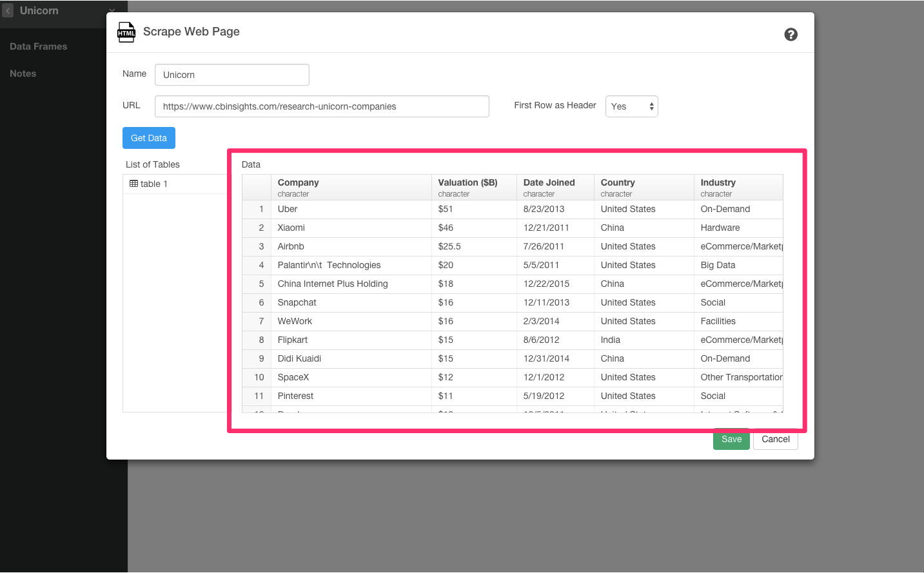The height and width of the screenshot is (573, 924).
Task: Click the Date Joined column header
Action: 555,188
